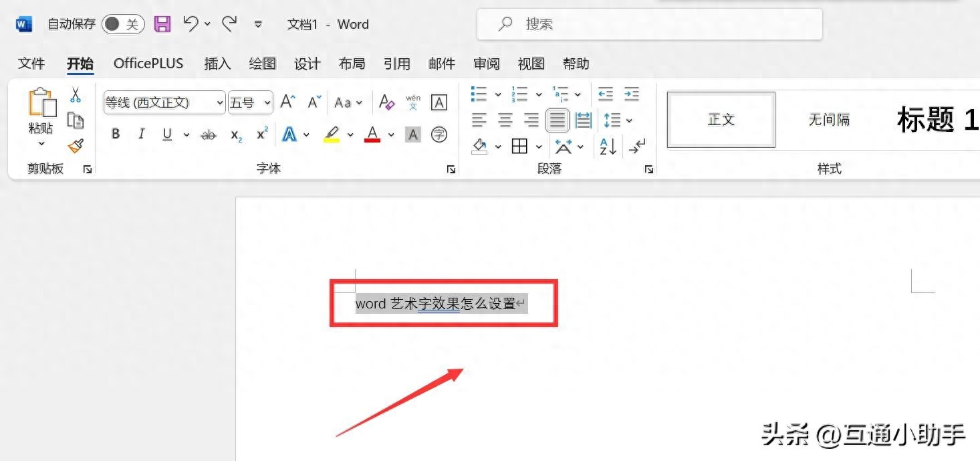Apply the 标题 1 style
Image resolution: width=980 pixels, height=461 pixels.
point(937,120)
